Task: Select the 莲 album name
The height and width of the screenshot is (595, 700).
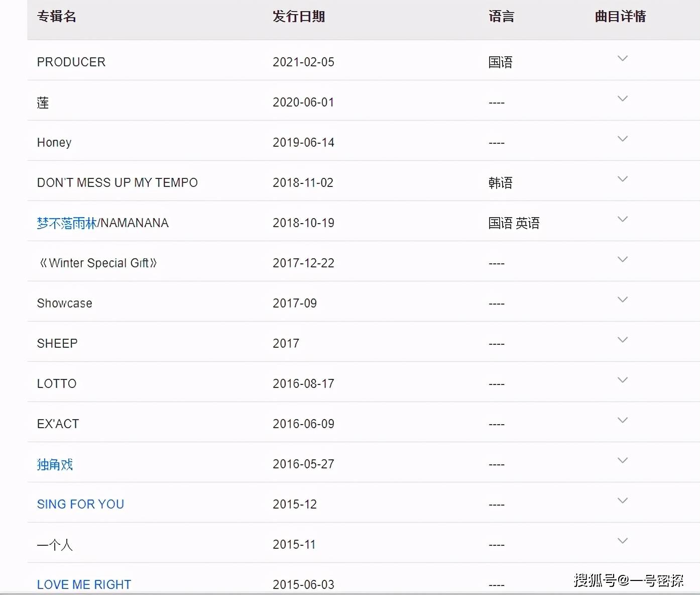Action: click(43, 103)
